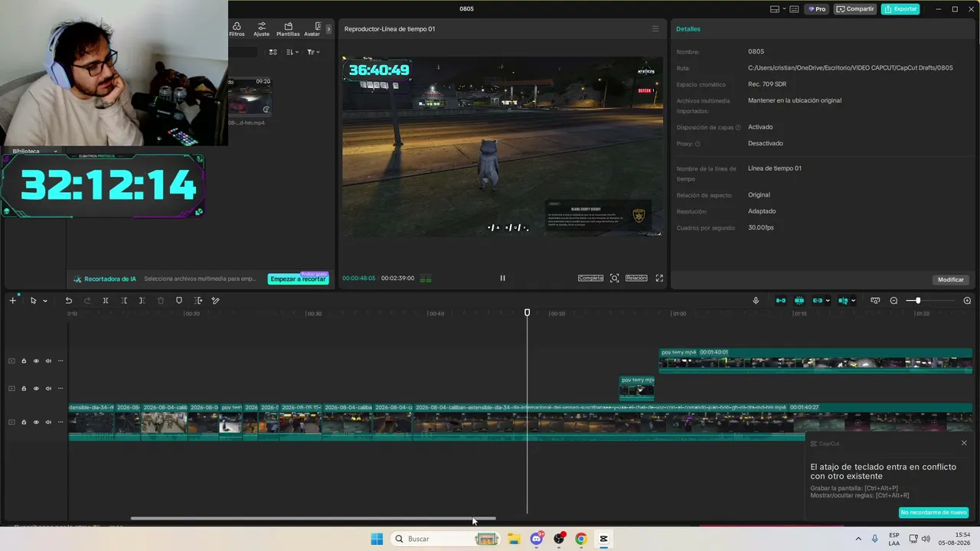Image resolution: width=980 pixels, height=551 pixels.
Task: Open the timeline preview settings icon
Action: (875, 301)
